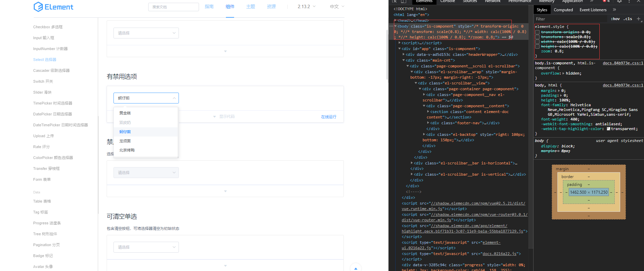Switch to the Computed tab
The height and width of the screenshot is (271, 644).
[563, 10]
